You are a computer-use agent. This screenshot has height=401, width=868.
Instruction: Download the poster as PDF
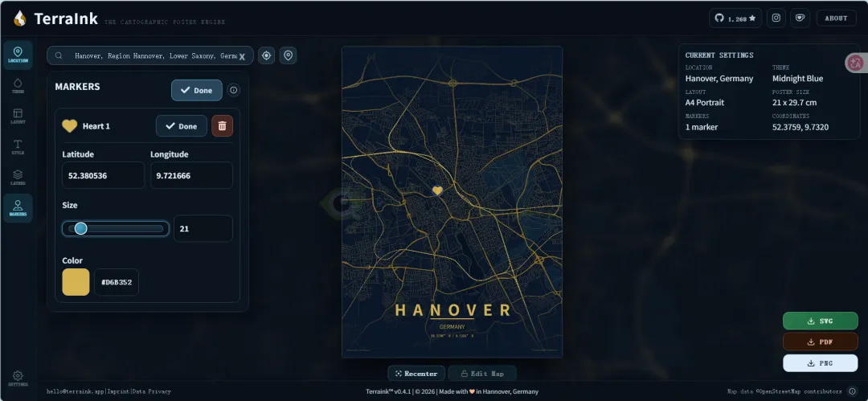pyautogui.click(x=820, y=342)
